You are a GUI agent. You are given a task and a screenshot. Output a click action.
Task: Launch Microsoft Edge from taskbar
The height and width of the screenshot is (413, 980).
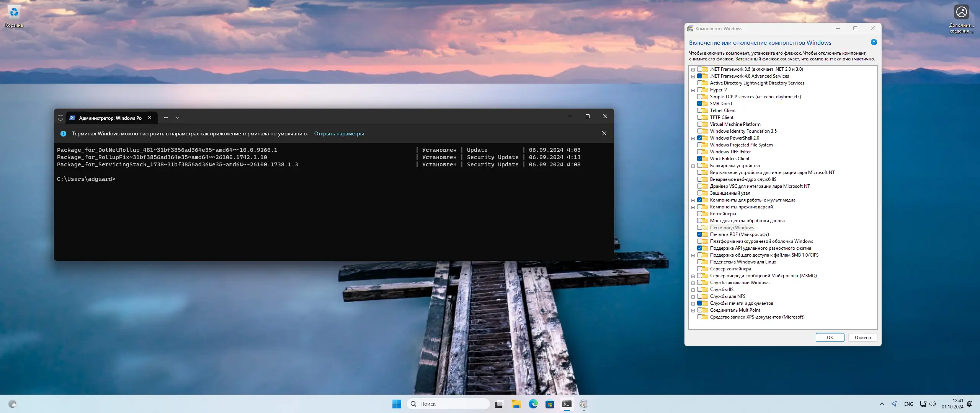[533, 404]
